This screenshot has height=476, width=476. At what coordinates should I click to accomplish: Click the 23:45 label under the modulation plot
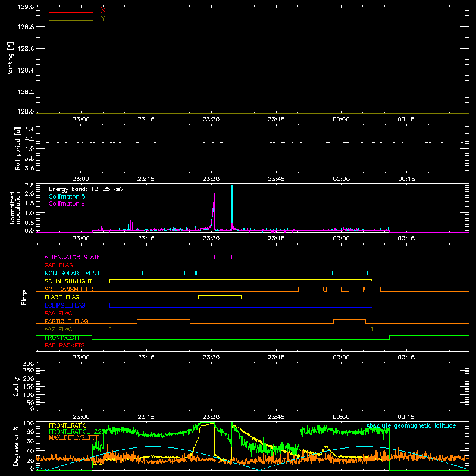tap(276, 239)
